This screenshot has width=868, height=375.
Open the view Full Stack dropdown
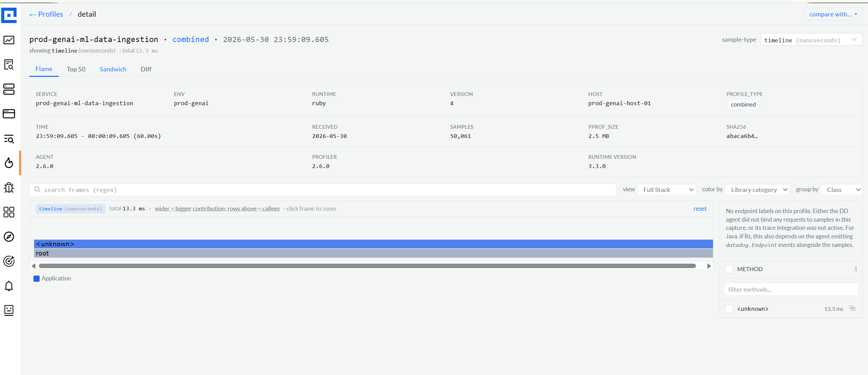tap(667, 190)
